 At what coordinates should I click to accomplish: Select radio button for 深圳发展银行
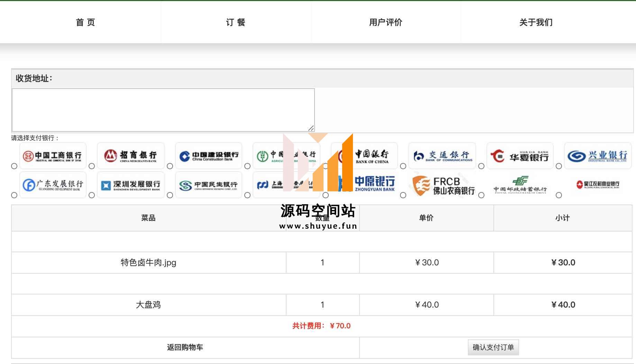click(x=92, y=195)
